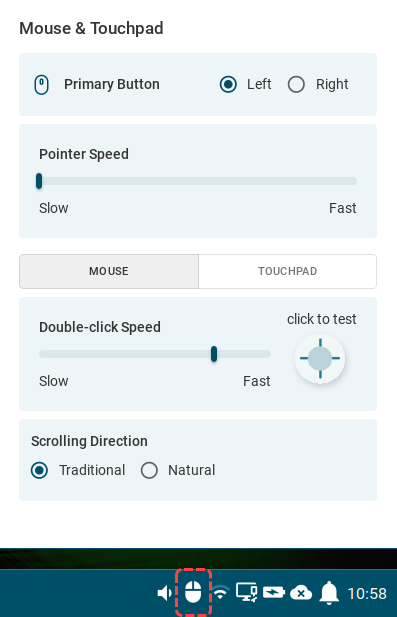Click the battery charging tray icon
The height and width of the screenshot is (617, 397).
point(273,592)
